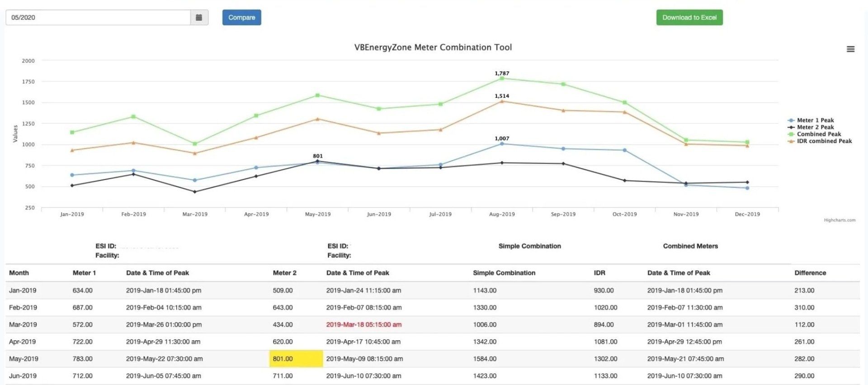The width and height of the screenshot is (868, 385).
Task: Click the red 2019-Mar-18 peak date
Action: tap(364, 325)
